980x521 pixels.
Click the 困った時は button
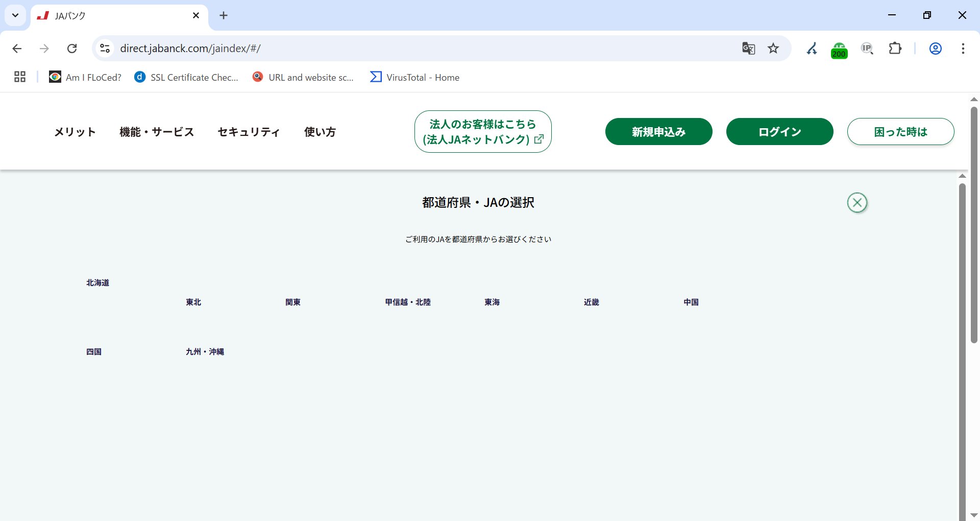(900, 132)
